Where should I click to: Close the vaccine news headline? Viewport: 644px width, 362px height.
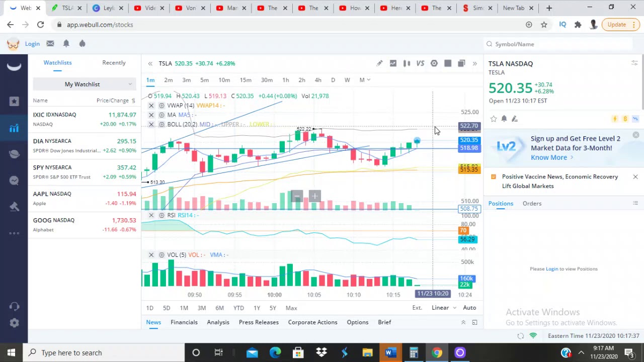pyautogui.click(x=635, y=177)
